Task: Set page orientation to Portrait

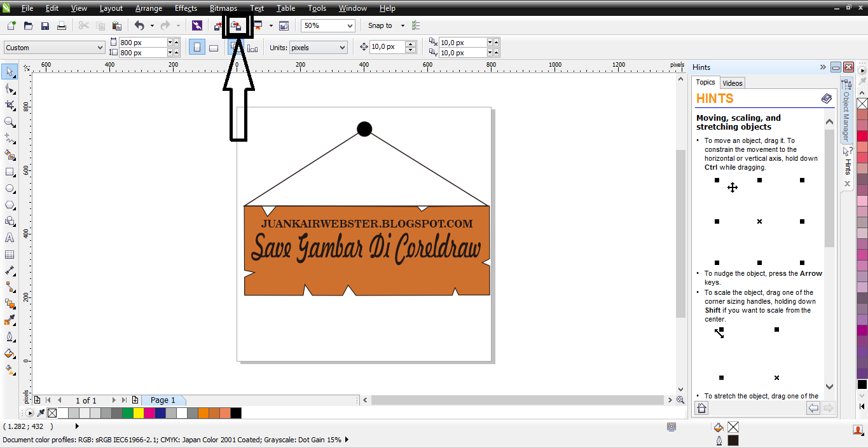Action: click(x=197, y=48)
